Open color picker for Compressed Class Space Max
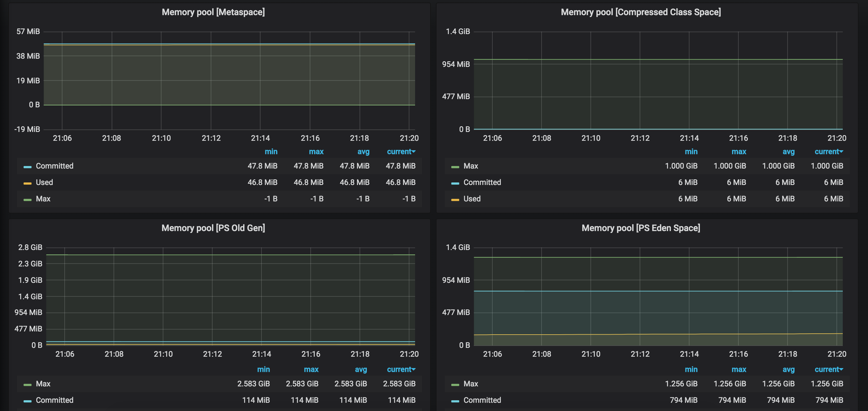This screenshot has width=868, height=411. (x=455, y=167)
